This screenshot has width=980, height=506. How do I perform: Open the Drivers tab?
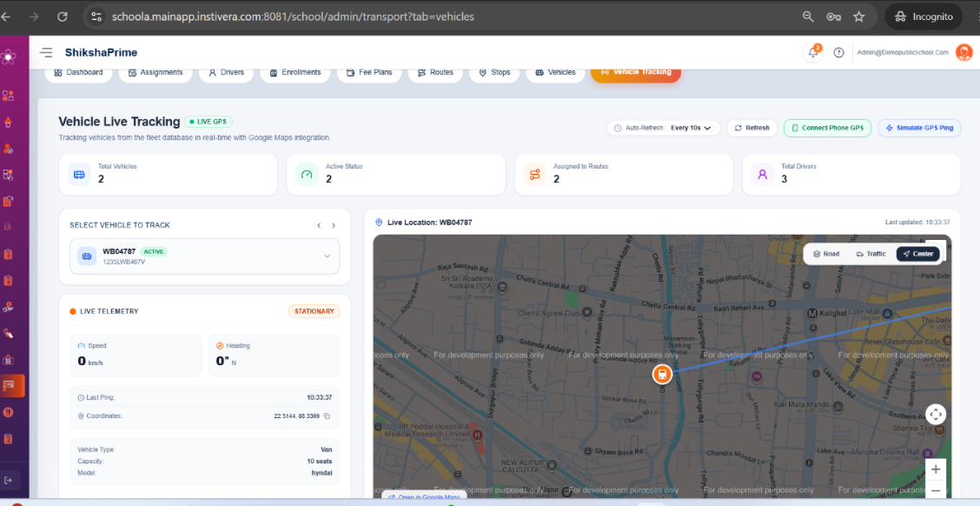pyautogui.click(x=226, y=72)
